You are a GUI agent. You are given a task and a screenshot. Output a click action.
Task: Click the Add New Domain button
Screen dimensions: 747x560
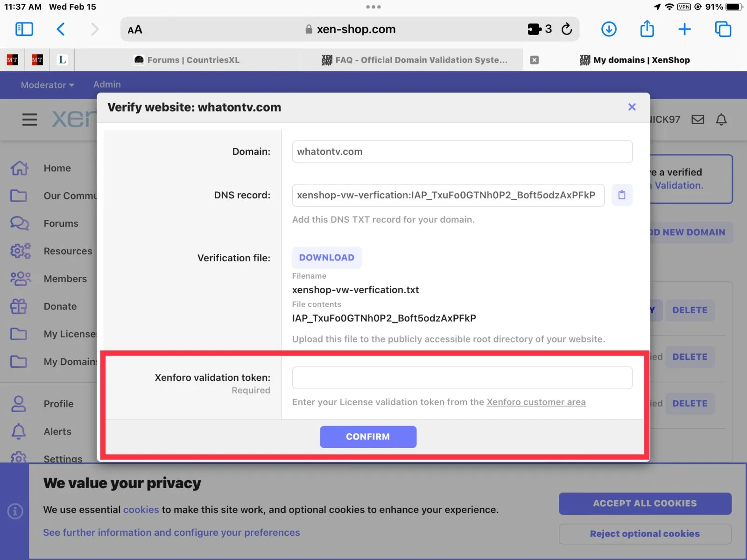click(x=691, y=232)
